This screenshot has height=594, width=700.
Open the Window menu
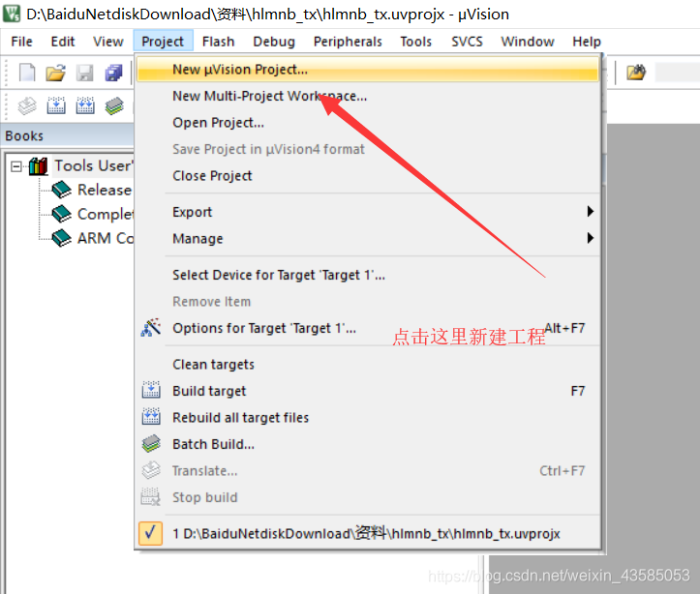tap(528, 42)
